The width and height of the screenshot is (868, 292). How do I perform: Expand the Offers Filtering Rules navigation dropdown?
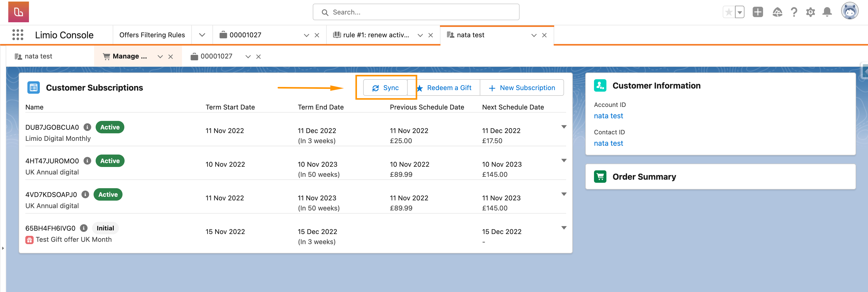pyautogui.click(x=202, y=35)
